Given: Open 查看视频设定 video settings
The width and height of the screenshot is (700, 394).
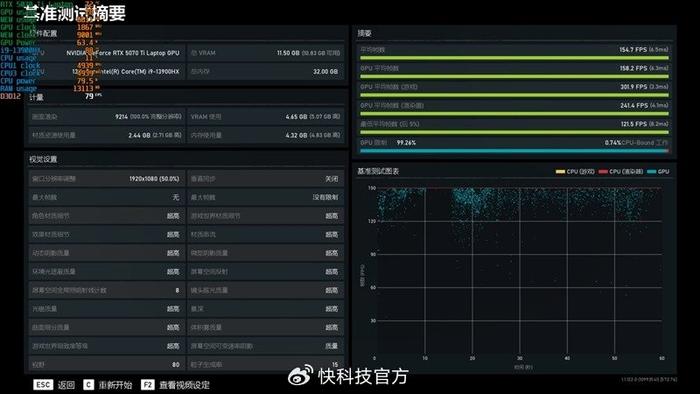Looking at the screenshot, I should (184, 385).
